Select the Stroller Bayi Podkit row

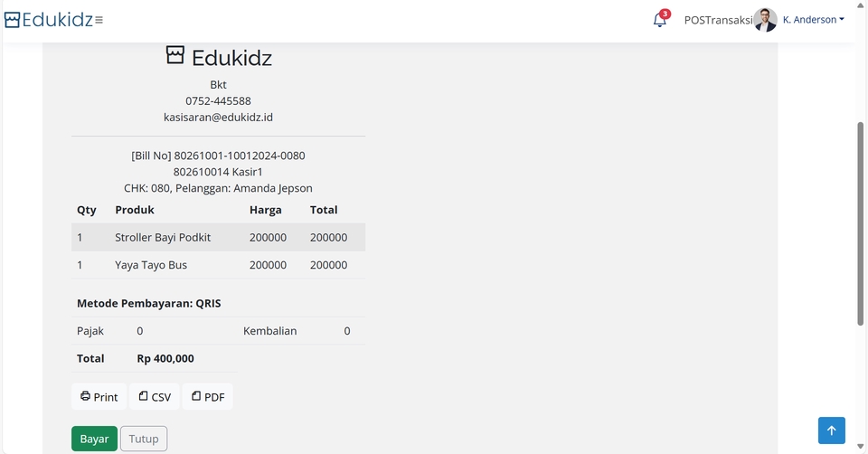coord(218,238)
